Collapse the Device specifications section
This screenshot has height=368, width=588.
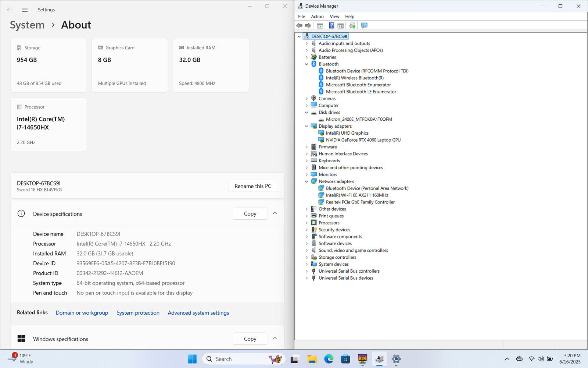click(275, 214)
